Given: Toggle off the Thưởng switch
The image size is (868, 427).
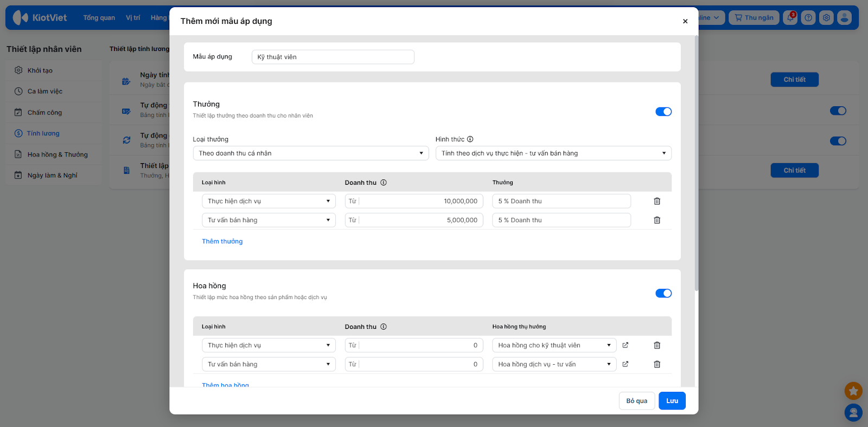Looking at the screenshot, I should [663, 112].
